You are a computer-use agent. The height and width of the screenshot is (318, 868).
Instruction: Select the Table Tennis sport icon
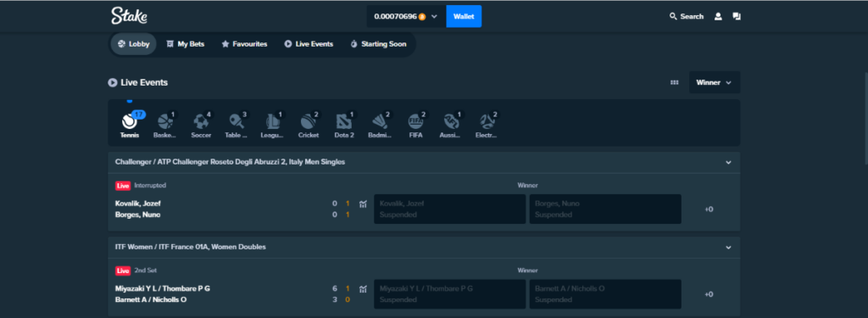coord(236,124)
